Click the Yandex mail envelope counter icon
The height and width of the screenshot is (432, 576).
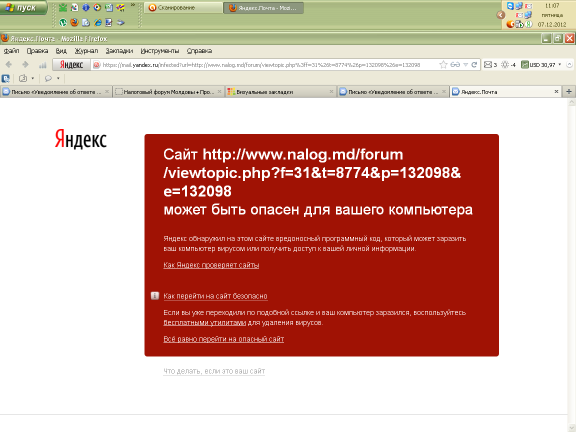point(487,65)
